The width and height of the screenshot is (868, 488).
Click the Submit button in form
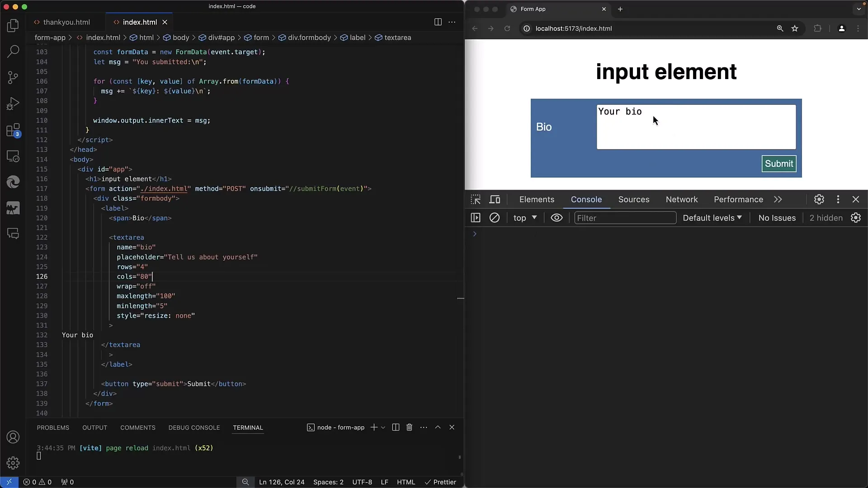coord(779,164)
